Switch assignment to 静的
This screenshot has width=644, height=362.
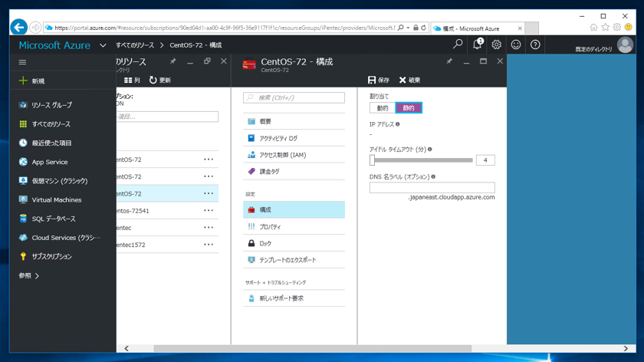coord(409,108)
